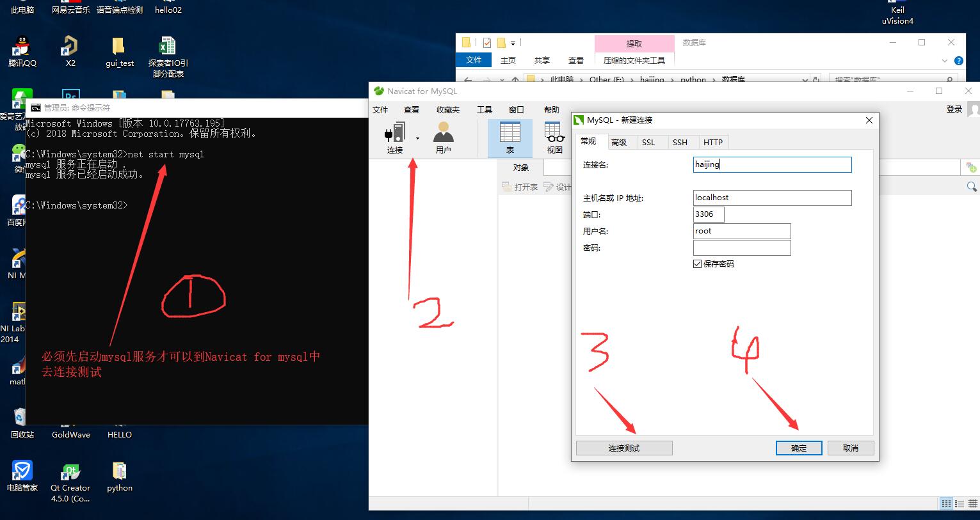Click the Navicat user avatar icon
Viewport: 980px width, 520px height.
tap(974, 109)
